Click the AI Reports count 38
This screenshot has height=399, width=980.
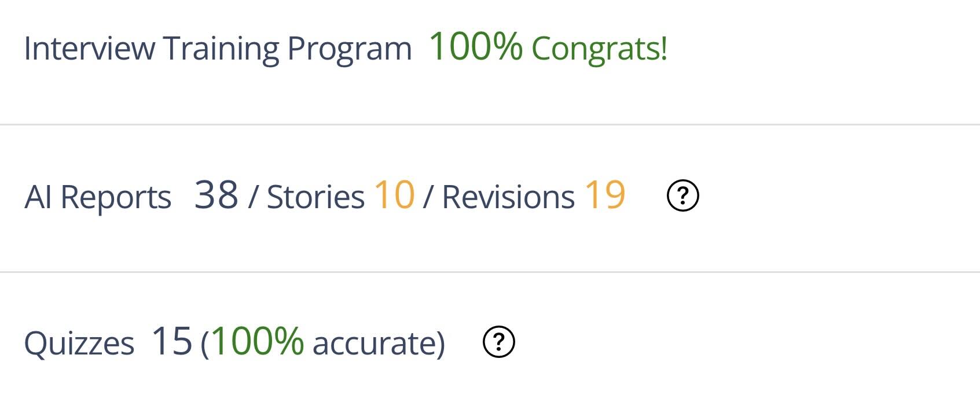tap(216, 194)
